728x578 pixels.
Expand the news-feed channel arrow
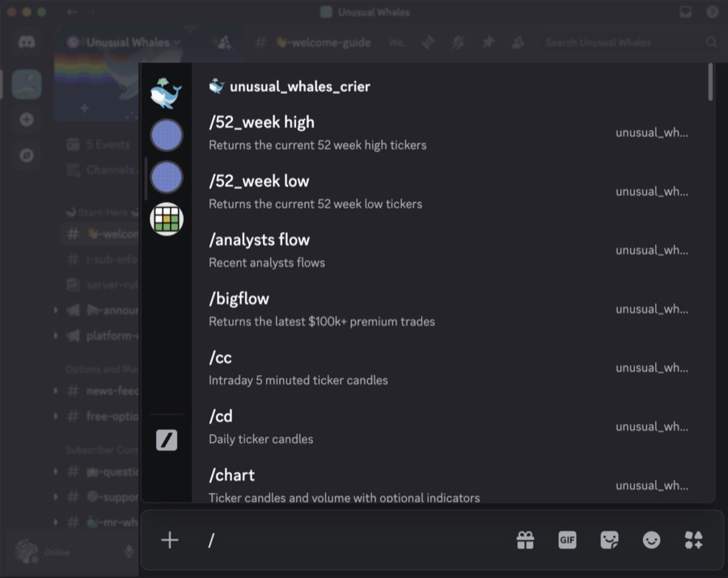pos(56,391)
